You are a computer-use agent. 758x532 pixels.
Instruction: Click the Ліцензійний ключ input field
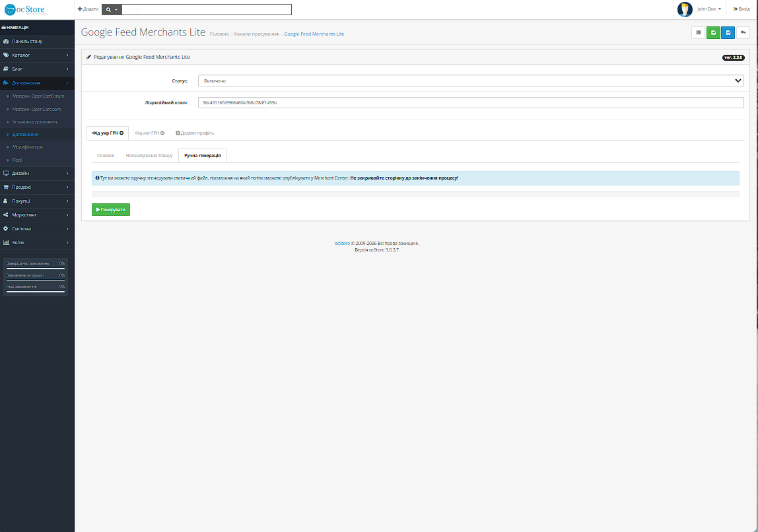(x=471, y=102)
